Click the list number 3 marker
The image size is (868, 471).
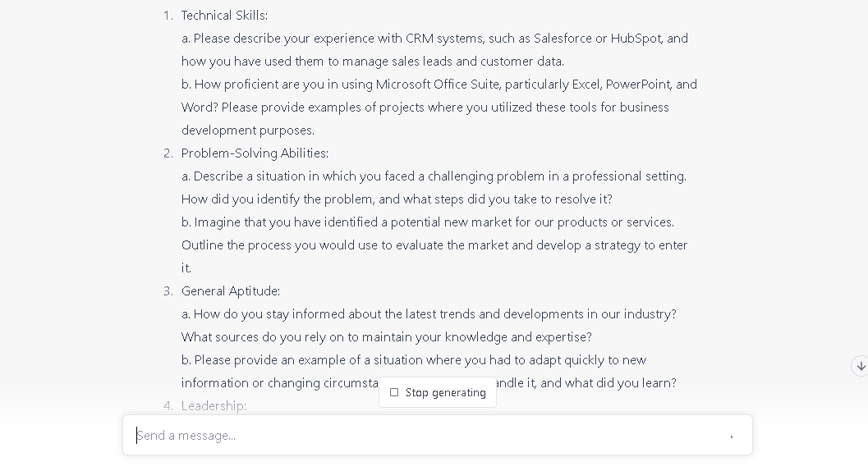tap(168, 291)
